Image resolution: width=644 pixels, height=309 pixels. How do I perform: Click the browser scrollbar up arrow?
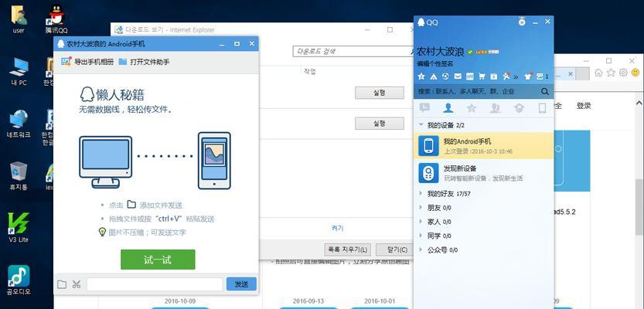(x=639, y=103)
